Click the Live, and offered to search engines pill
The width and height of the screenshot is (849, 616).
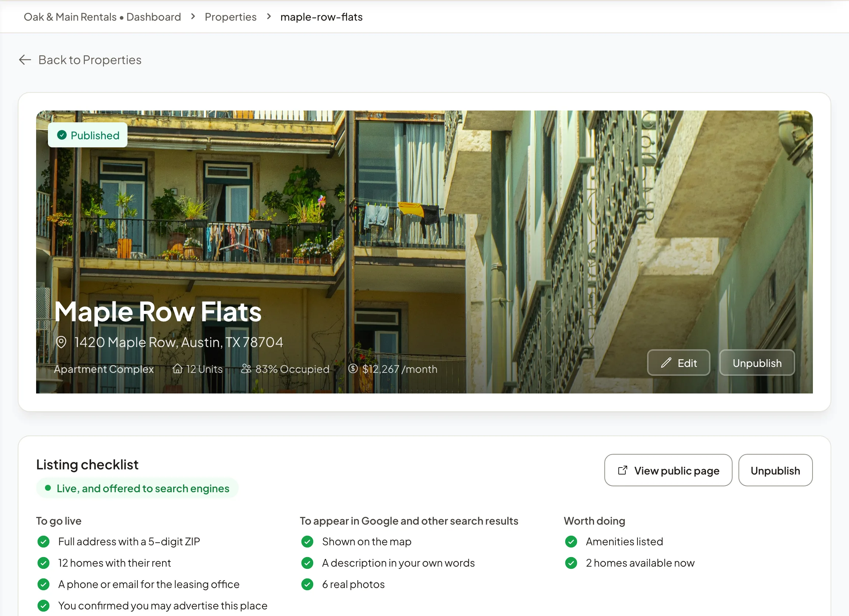(137, 489)
